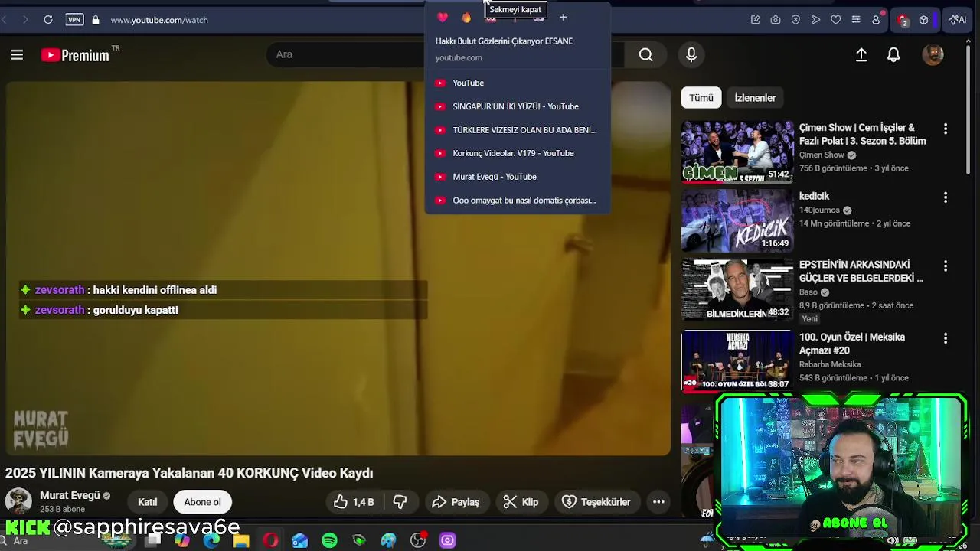Open the 140journos channel link
This screenshot has height=551, width=980.
pos(819,210)
